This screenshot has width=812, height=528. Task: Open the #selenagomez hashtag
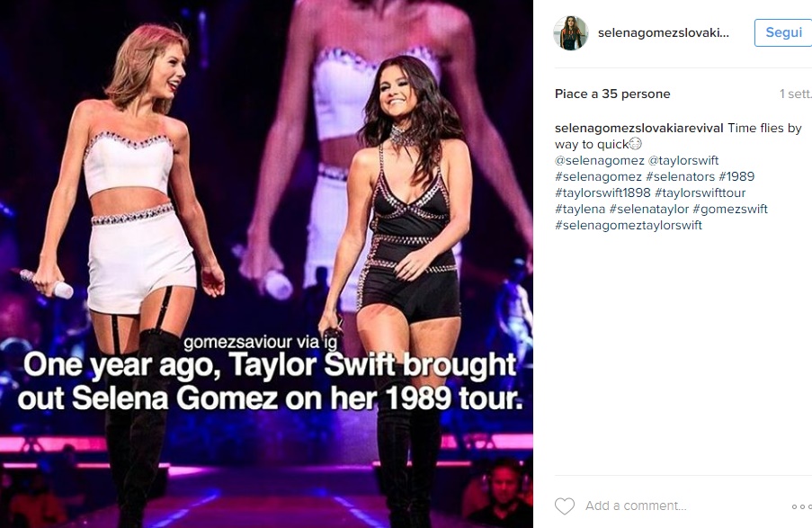pyautogui.click(x=598, y=176)
